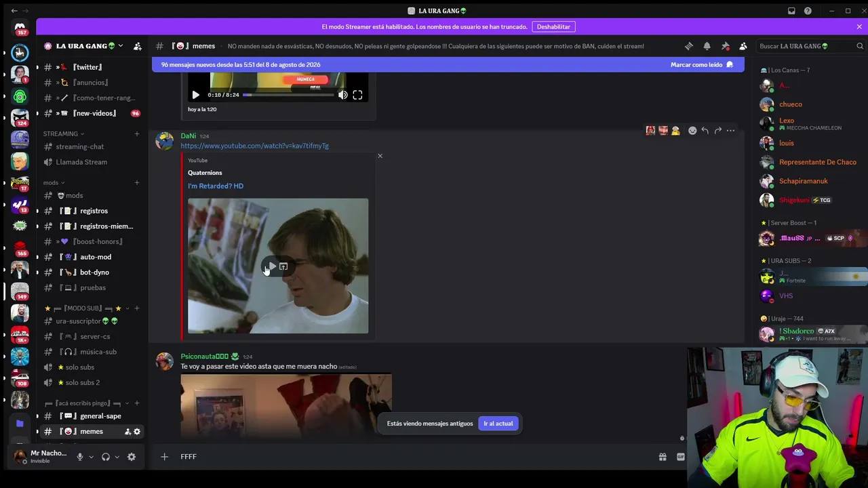Open I'm Retarded? HD video title link

(x=216, y=186)
